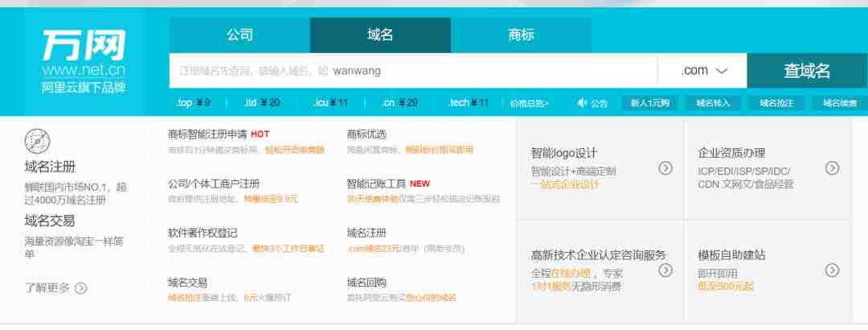Switch to the 域名 tab
868x330 pixels.
(x=380, y=35)
